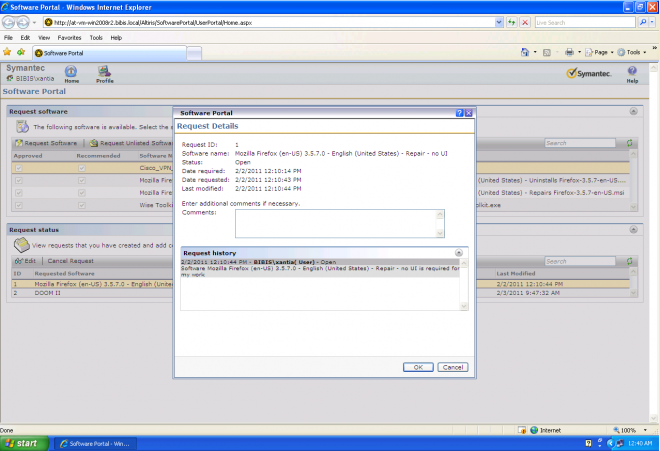Viewport: 660px width, 451px height.
Task: Click the Software Portal taskbar button
Action: [x=96, y=443]
